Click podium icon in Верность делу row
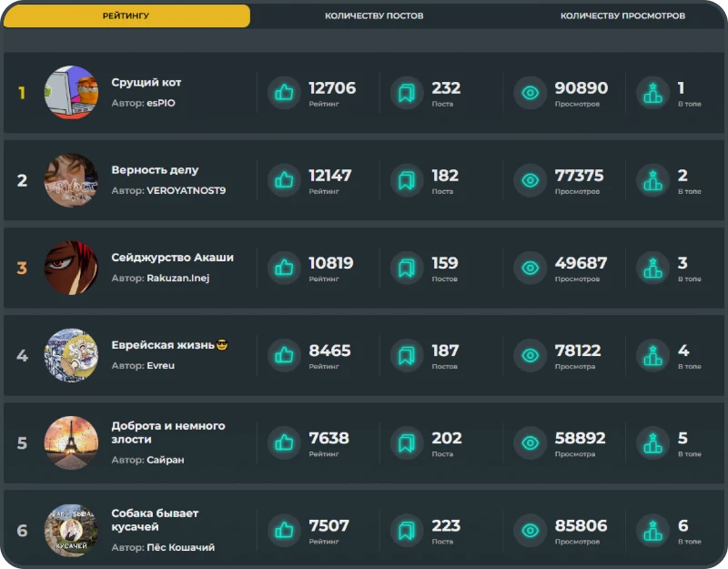This screenshot has width=728, height=569. (652, 180)
